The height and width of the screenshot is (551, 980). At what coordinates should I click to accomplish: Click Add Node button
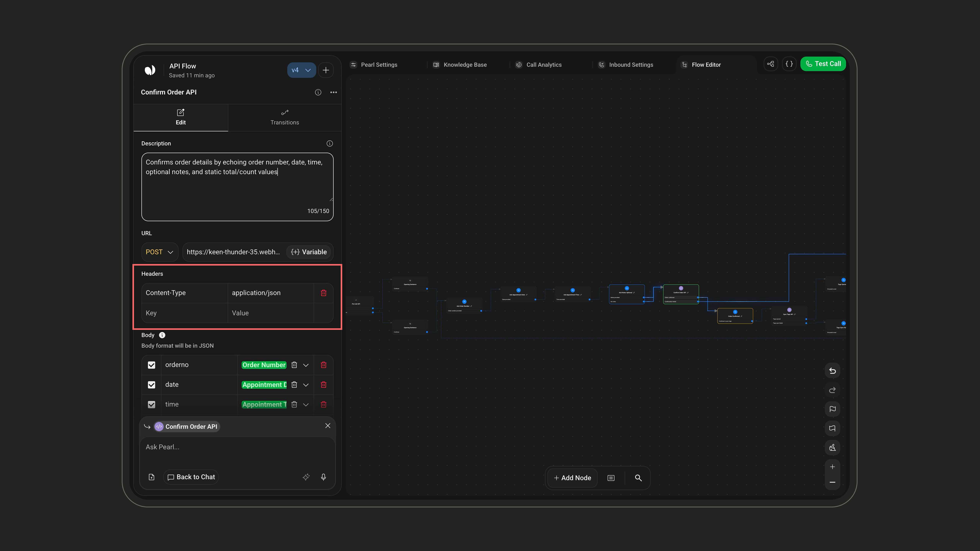point(572,478)
